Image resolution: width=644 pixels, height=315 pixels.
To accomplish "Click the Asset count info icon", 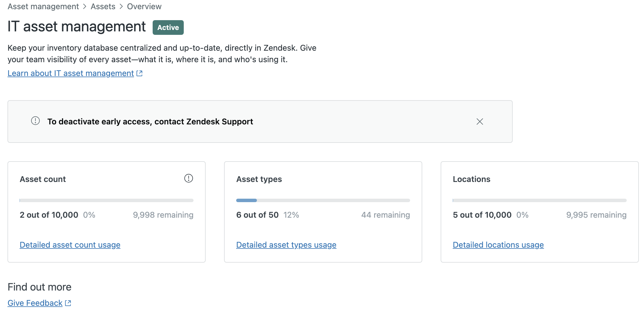I will click(x=188, y=179).
